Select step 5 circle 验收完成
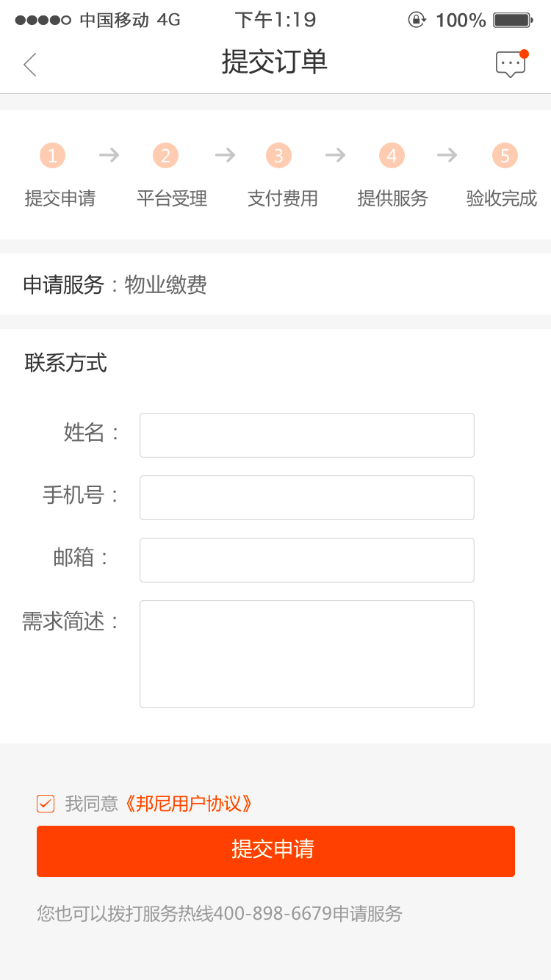 505,155
